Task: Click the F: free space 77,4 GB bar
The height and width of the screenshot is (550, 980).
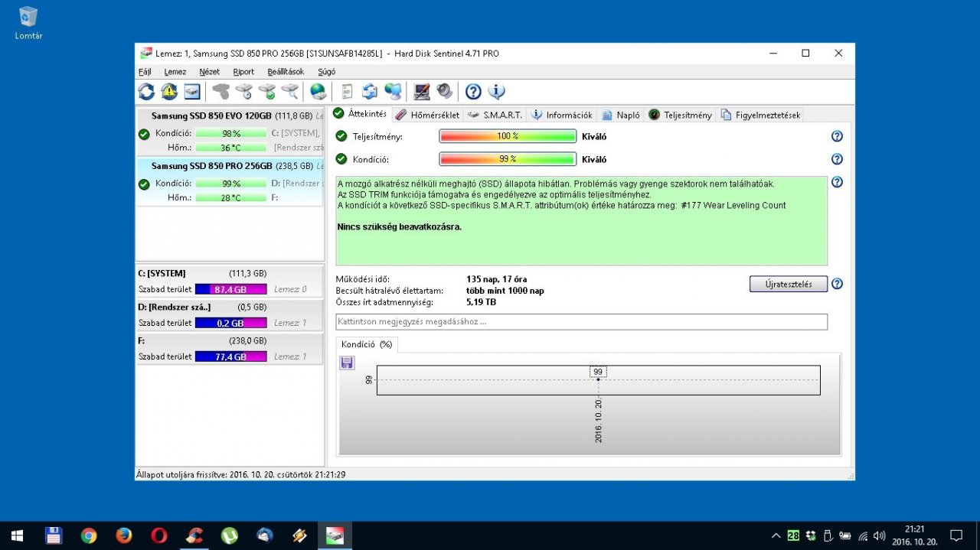Action: point(230,356)
